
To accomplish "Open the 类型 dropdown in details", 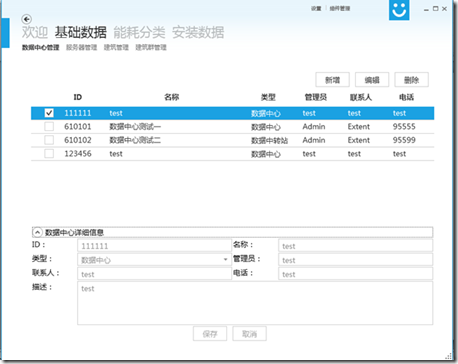I will 225,260.
